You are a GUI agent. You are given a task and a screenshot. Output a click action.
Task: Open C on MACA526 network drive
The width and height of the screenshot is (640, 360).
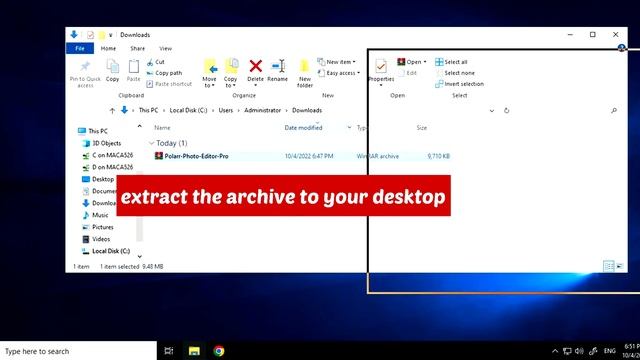108,156
